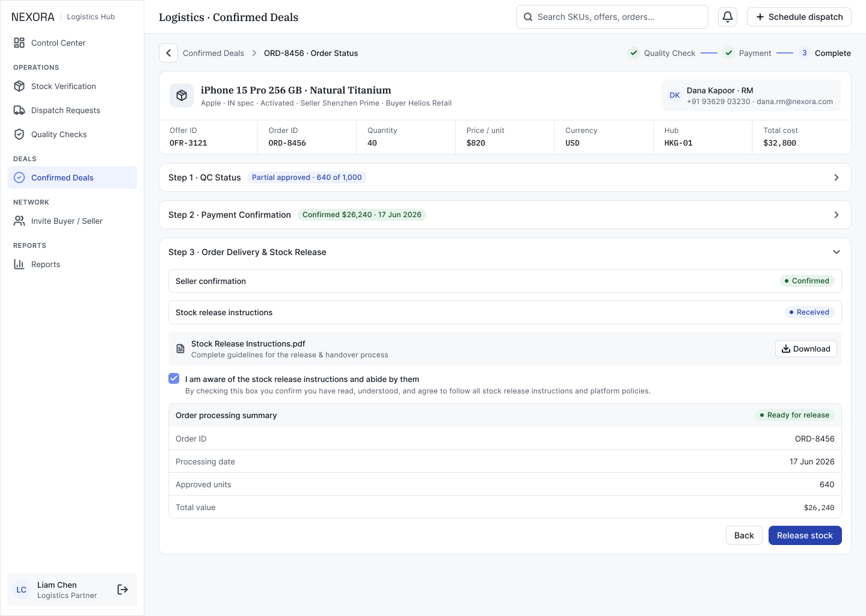Click the Invite Buyer / Seller people icon
This screenshot has height=616, width=866.
coord(19,221)
